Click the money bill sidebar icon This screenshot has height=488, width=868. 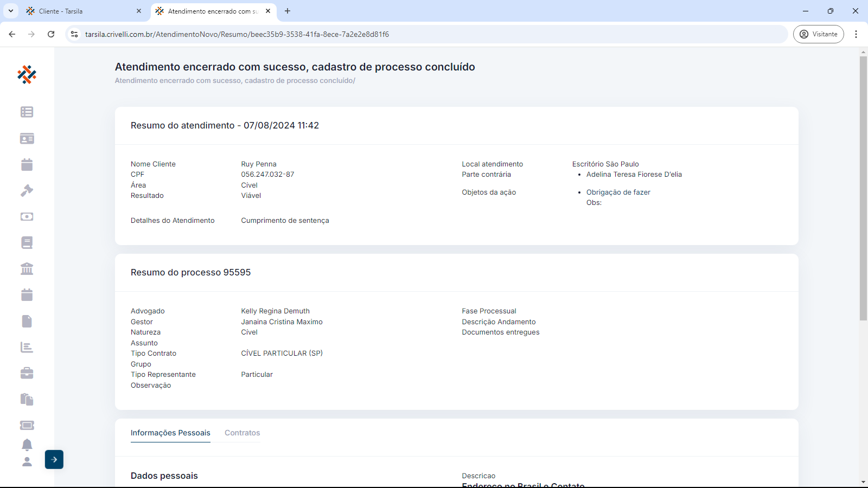[x=27, y=216]
